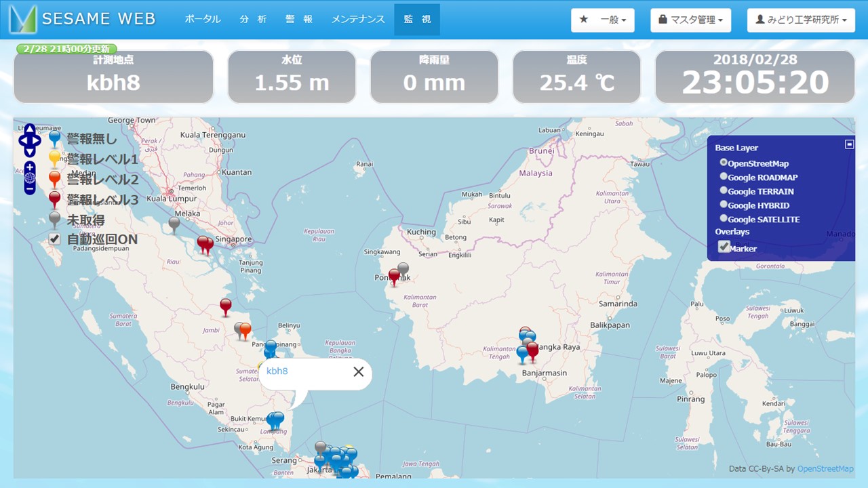Image resolution: width=868 pixels, height=488 pixels.
Task: Open the OpenStreetMap attribution link
Action: (x=825, y=469)
